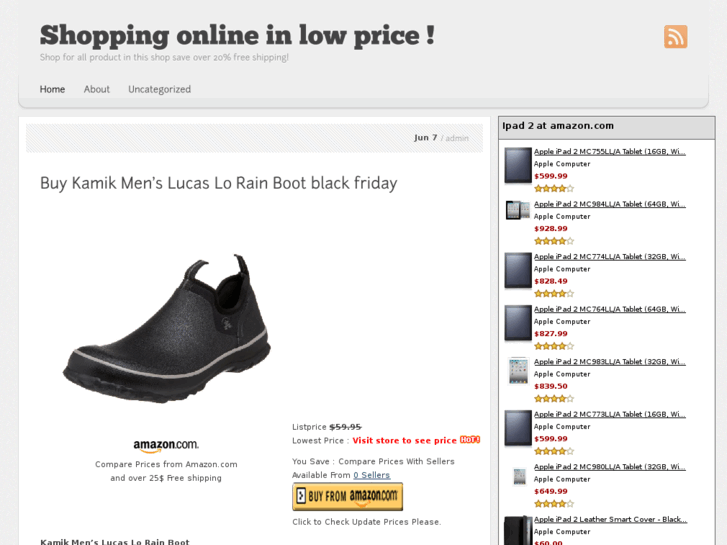Screen dimensions: 727x545
Task: Open Apple iPad 2 MC774LL/A title link
Action: point(609,256)
